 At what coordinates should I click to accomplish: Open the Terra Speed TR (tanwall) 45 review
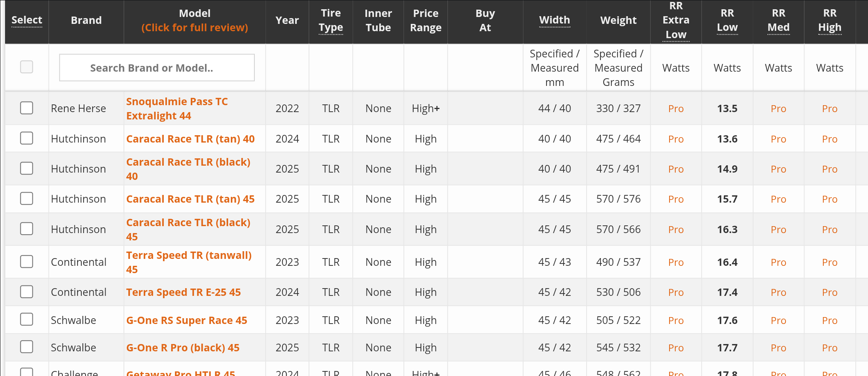coord(189,262)
